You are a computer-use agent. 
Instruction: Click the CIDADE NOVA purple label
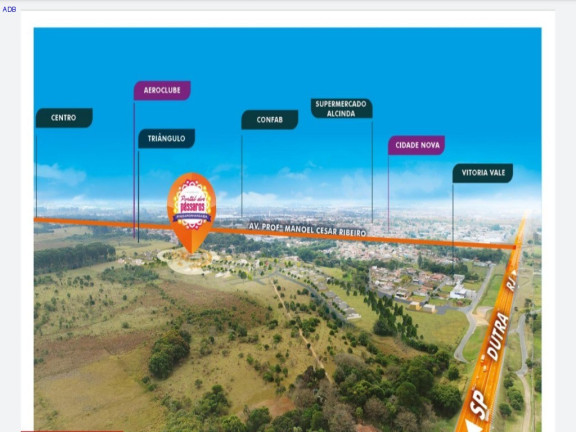click(x=417, y=145)
